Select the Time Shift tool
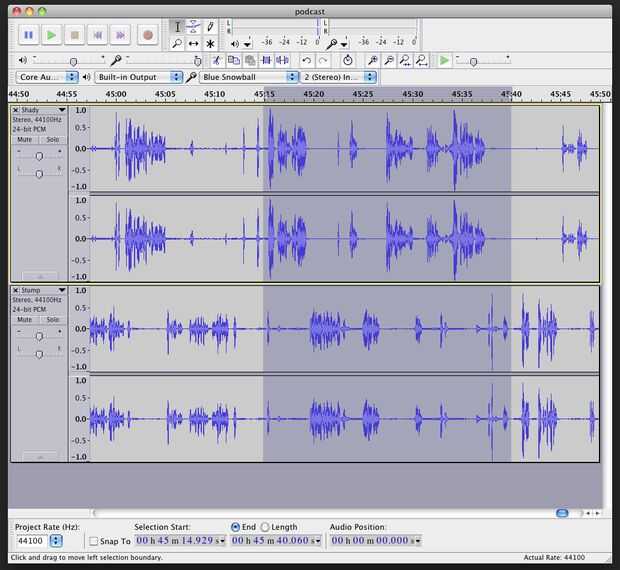The width and height of the screenshot is (620, 570). click(193, 44)
